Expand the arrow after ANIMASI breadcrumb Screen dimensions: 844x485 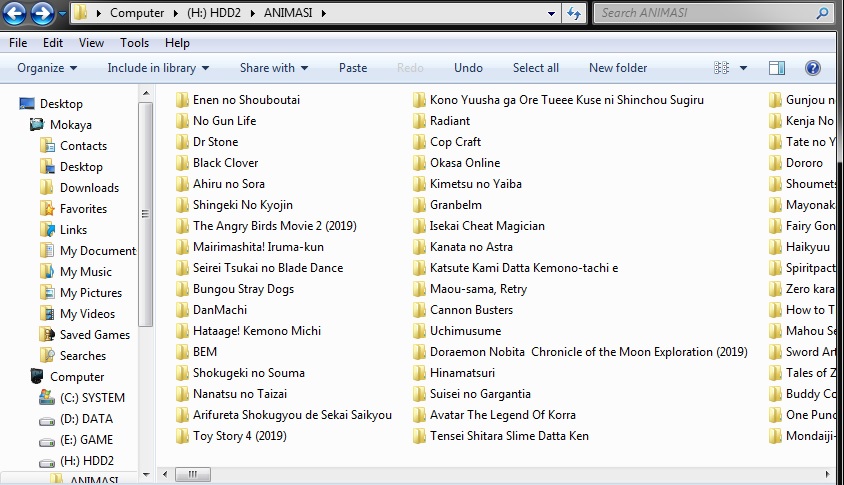(x=323, y=13)
